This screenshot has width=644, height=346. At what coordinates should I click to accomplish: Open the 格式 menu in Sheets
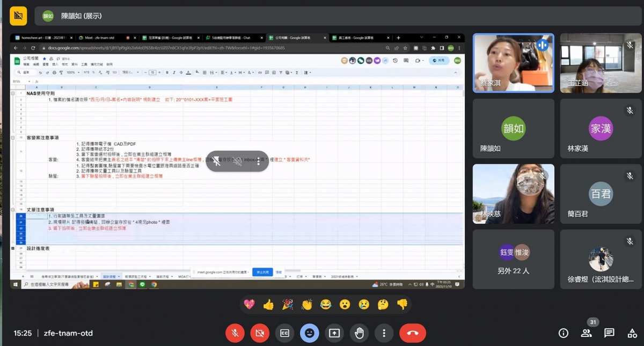pyautogui.click(x=64, y=64)
